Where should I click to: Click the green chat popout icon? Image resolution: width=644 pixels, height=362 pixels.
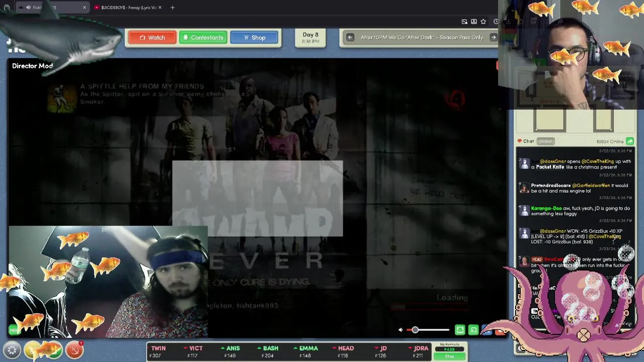pyautogui.click(x=629, y=141)
